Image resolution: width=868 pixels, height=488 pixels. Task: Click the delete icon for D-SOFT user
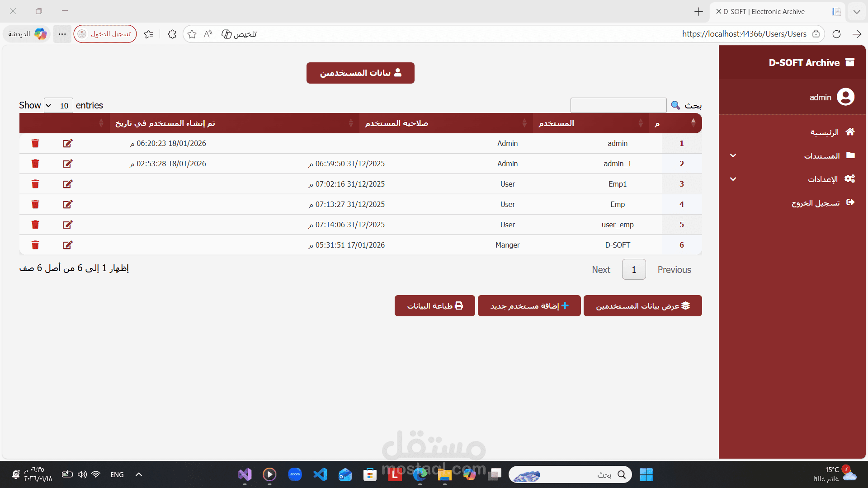click(x=35, y=245)
